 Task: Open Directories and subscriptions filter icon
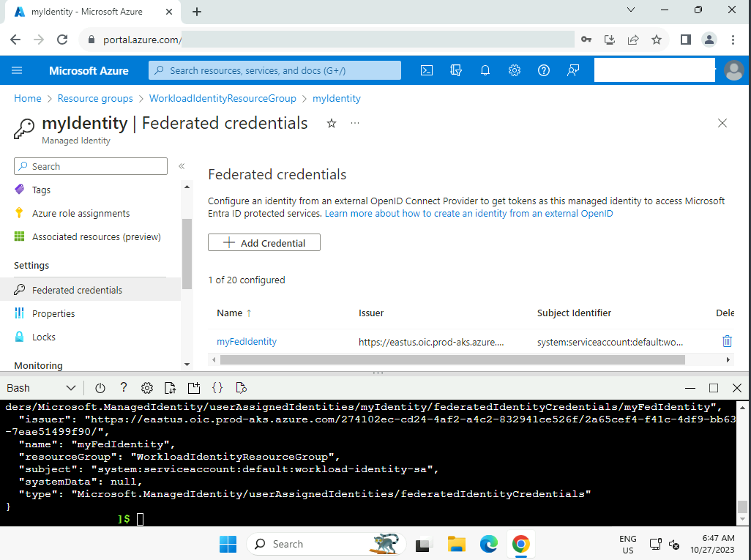tap(456, 71)
